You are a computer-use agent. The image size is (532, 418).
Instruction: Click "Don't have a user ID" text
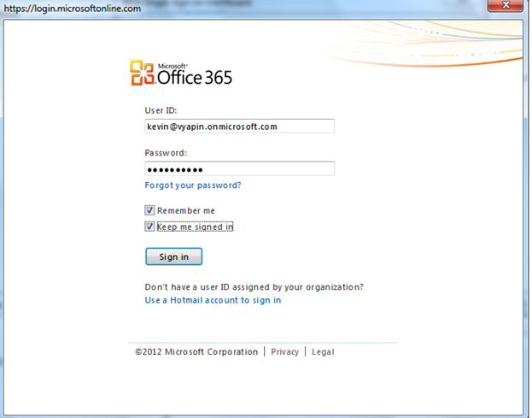[254, 287]
